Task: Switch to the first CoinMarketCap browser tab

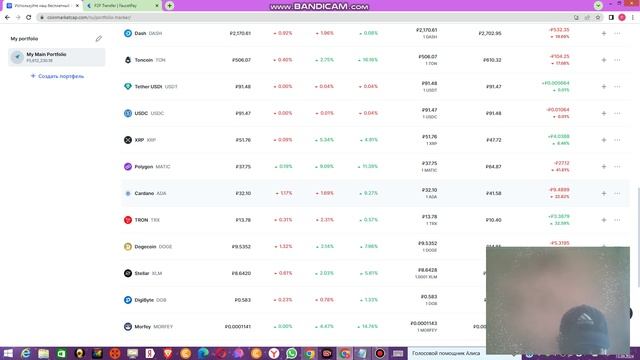Action: [x=41, y=6]
